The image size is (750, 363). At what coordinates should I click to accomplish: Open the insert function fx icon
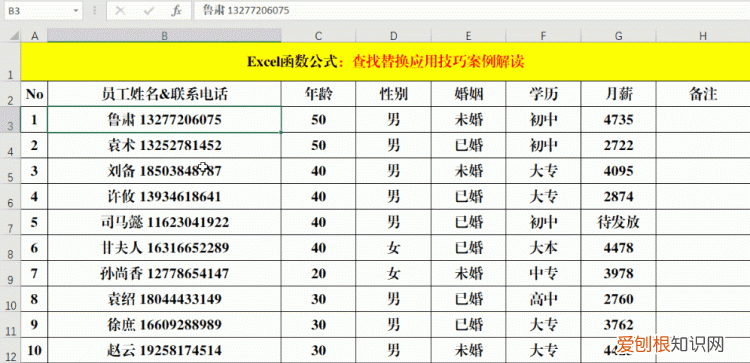pos(176,11)
